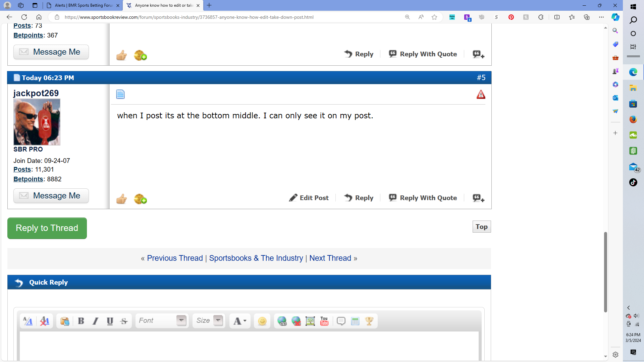Click the page vertical scrollbar thumb
Screen dimensions: 644x362
click(x=605, y=272)
